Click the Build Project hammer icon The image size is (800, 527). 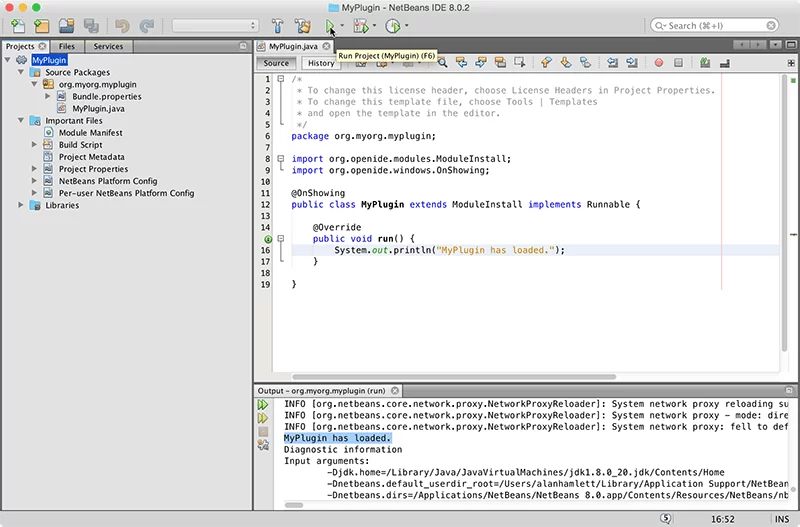(x=278, y=26)
